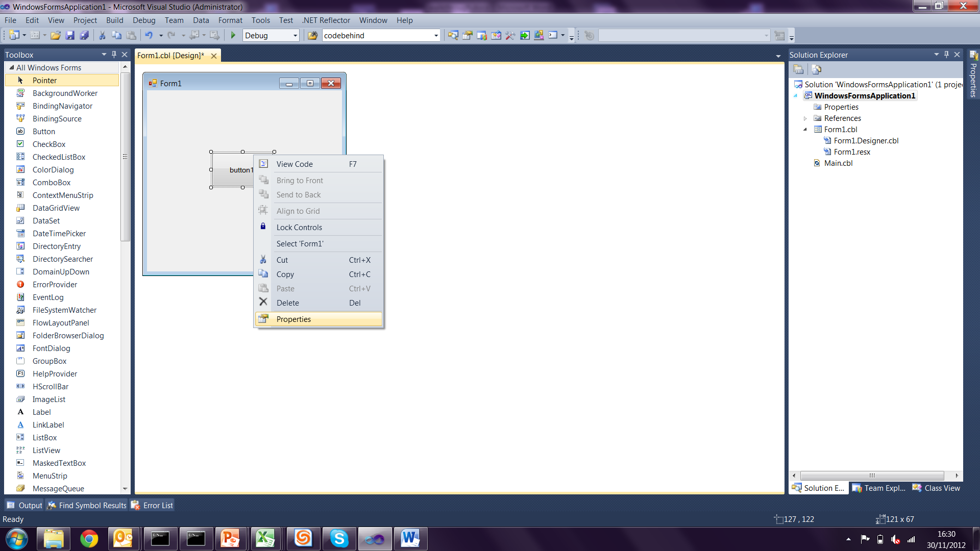Open the Debug configuration dropdown
The width and height of the screenshot is (980, 551).
point(295,35)
